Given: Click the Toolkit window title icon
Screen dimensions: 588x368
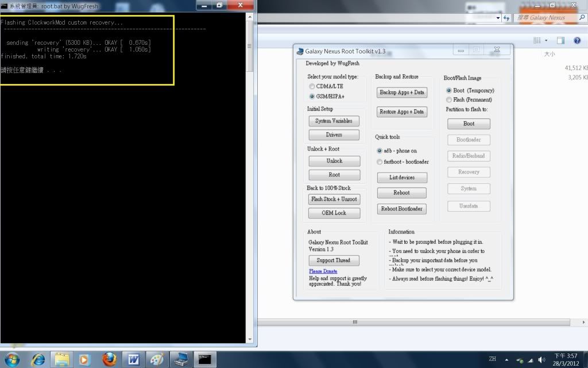Looking at the screenshot, I should click(300, 51).
